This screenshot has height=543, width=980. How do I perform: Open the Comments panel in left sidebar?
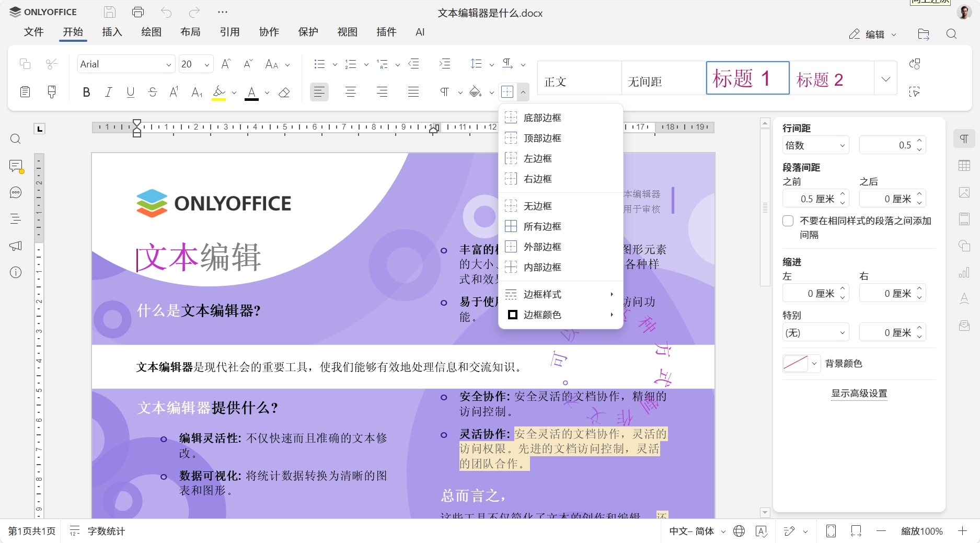[x=16, y=166]
